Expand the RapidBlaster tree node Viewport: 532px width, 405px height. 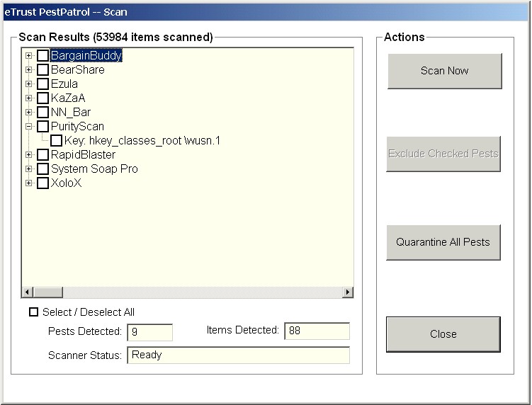tap(29, 154)
